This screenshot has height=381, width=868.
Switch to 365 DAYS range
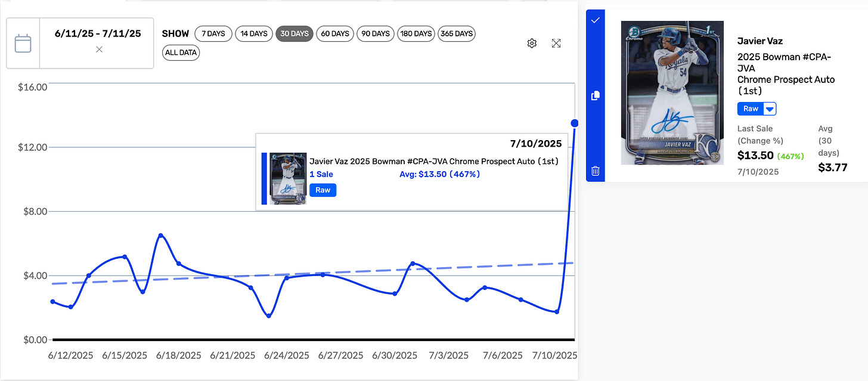click(457, 33)
